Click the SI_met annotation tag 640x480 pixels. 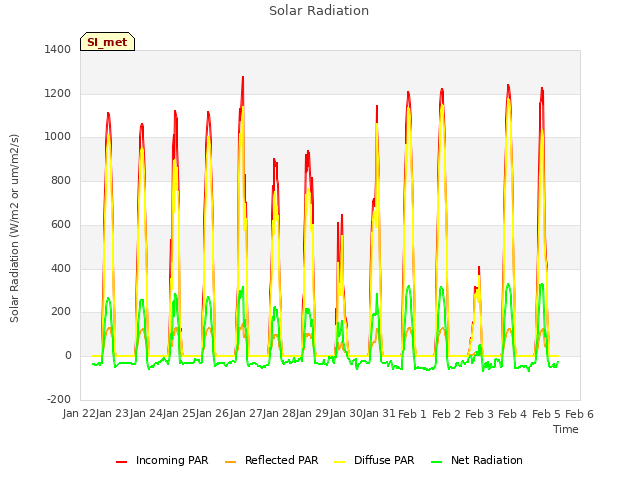point(107,42)
